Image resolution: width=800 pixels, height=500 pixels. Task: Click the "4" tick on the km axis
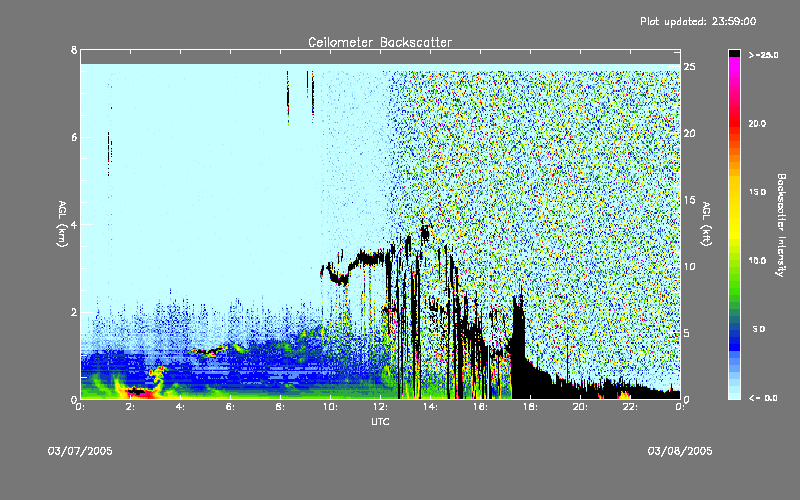point(74,224)
